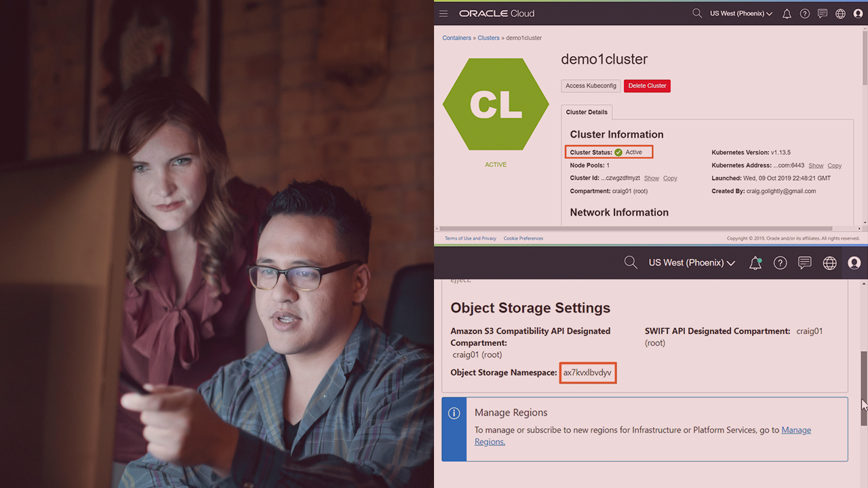Screen dimensions: 868x488
Task: Click the Access Kubeconfig button
Action: tap(591, 86)
